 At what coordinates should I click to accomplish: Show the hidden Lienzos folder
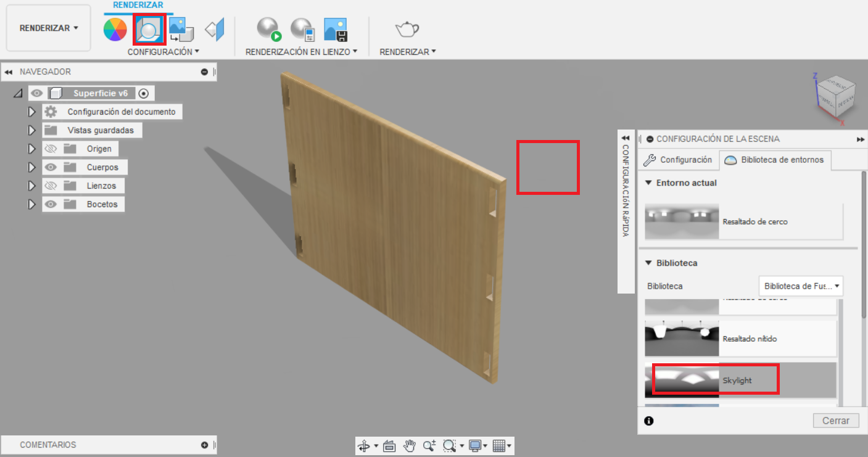click(x=51, y=186)
